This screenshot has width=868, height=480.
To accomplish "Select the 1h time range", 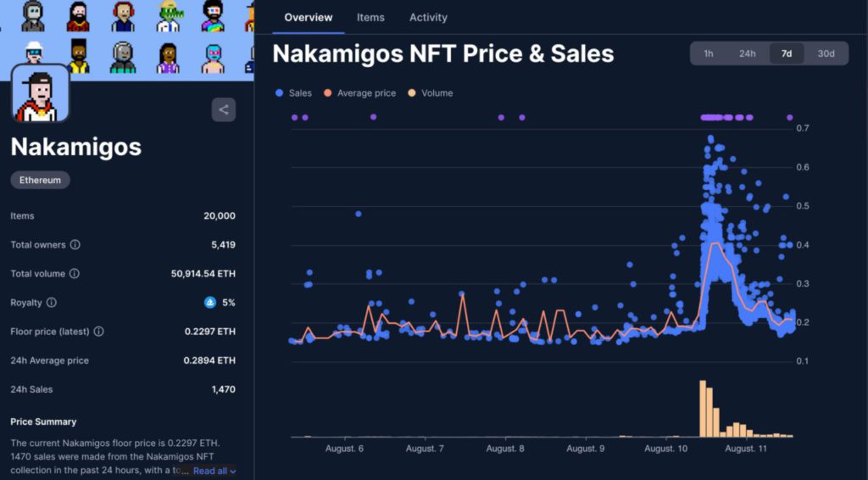I will [x=708, y=53].
